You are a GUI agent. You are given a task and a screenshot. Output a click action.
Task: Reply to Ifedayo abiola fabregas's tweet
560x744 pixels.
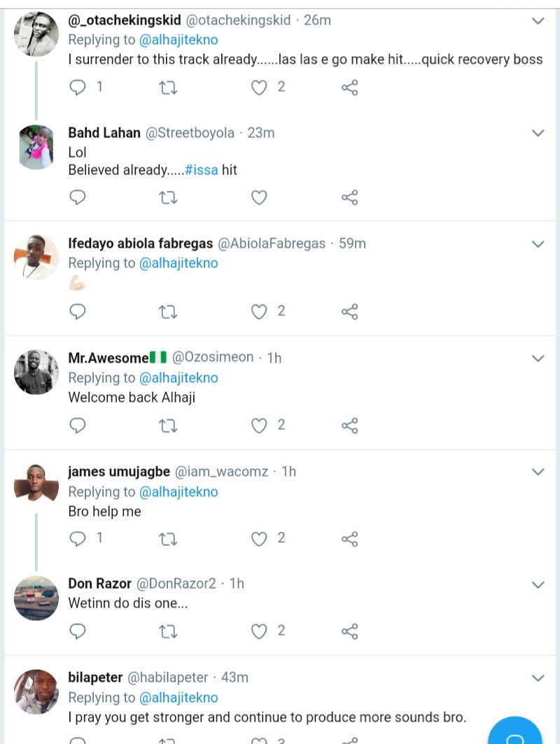point(78,311)
